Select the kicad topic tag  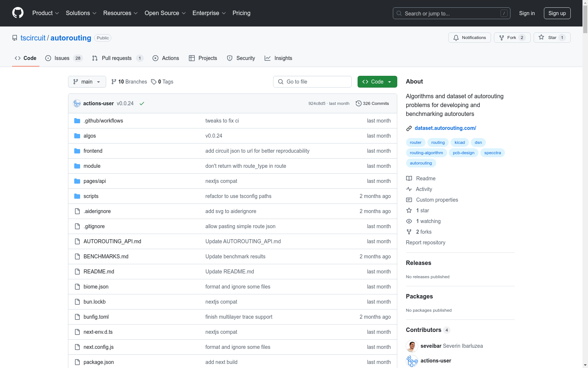[460, 142]
